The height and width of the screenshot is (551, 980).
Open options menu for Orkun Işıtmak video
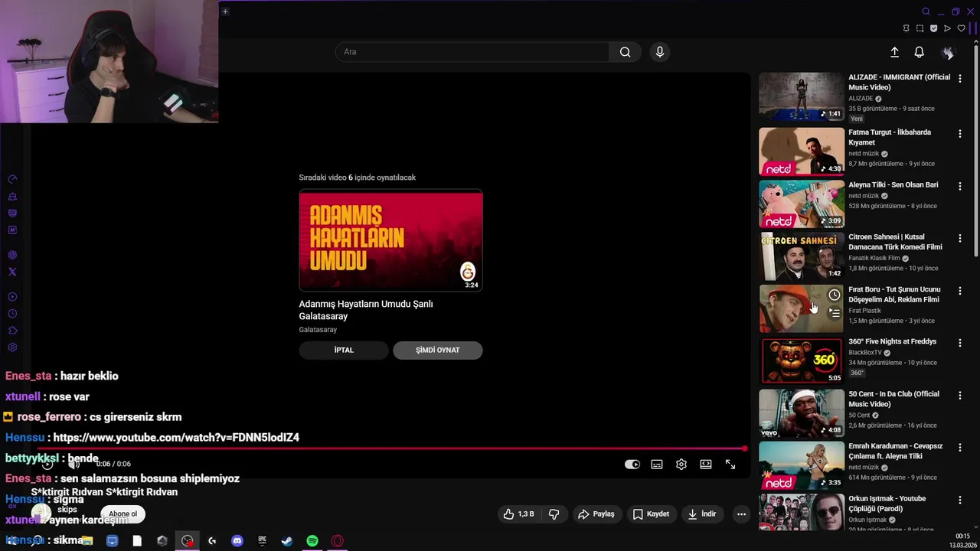point(959,500)
